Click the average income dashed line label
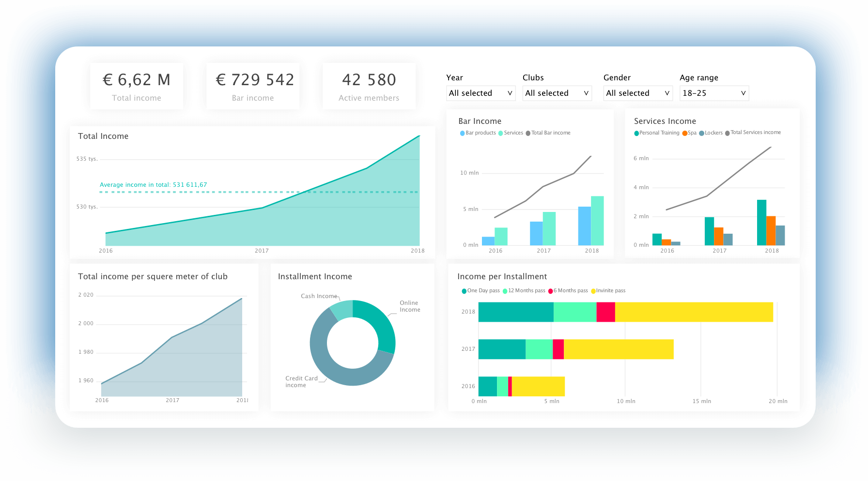Image resolution: width=868 pixels, height=481 pixels. (153, 185)
